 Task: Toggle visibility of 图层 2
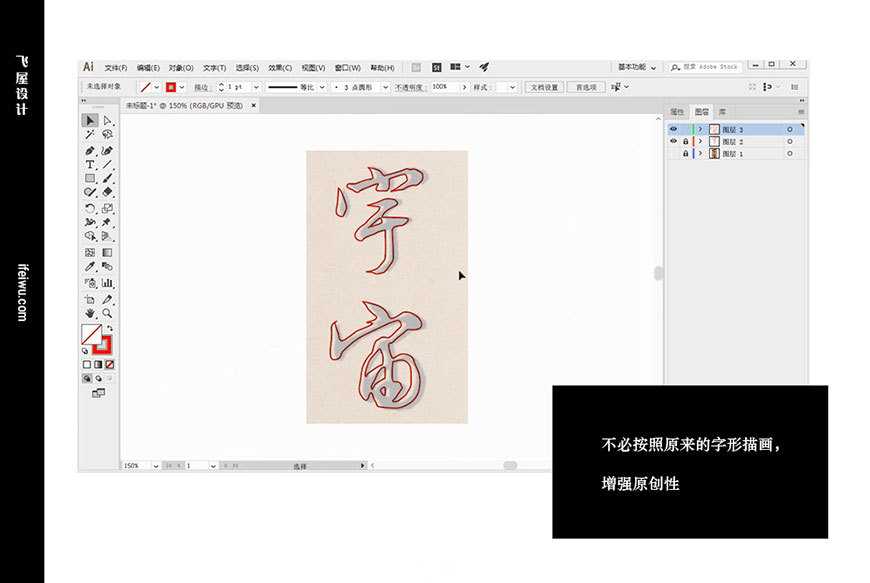point(673,142)
